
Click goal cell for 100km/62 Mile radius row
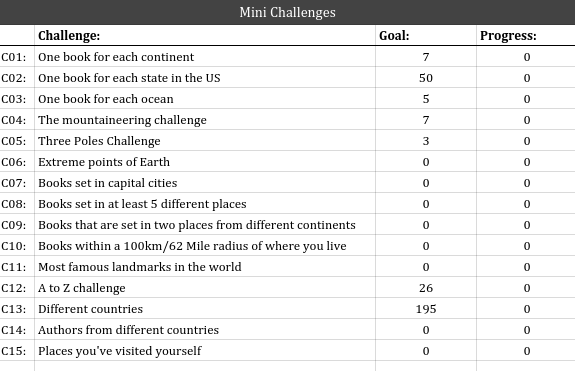[x=426, y=246]
